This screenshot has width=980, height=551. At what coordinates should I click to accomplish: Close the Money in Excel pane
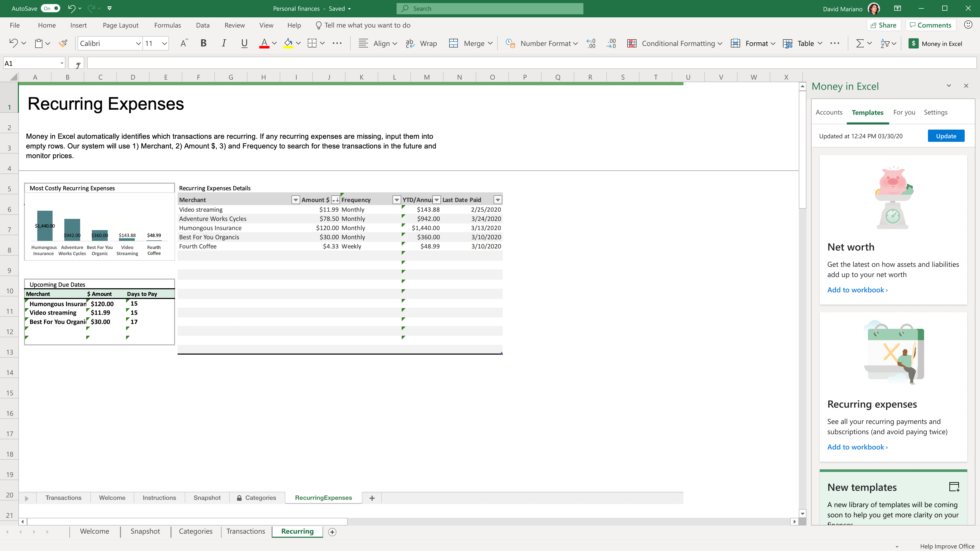966,86
